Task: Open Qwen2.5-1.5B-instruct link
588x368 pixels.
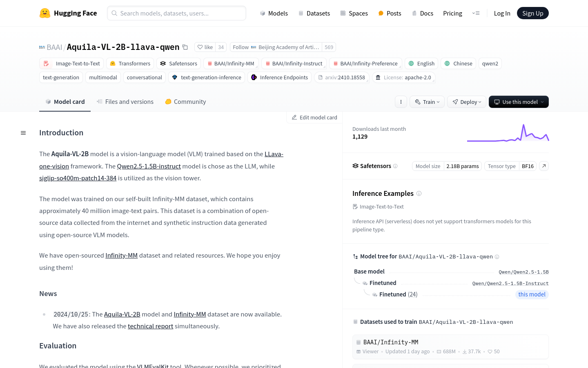Action: click(149, 166)
